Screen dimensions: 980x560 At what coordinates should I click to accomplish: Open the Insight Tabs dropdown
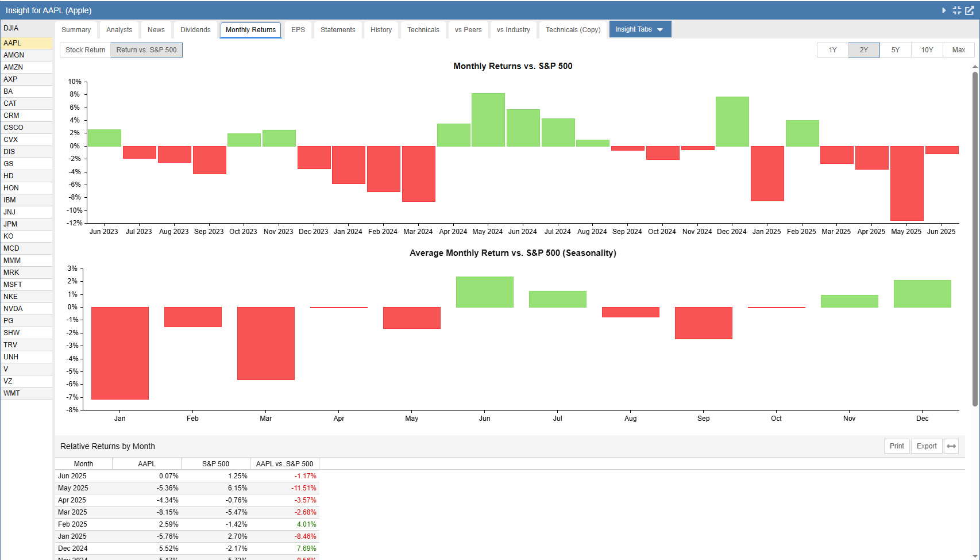640,29
